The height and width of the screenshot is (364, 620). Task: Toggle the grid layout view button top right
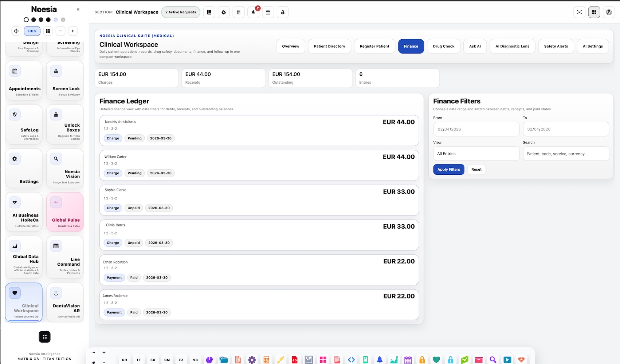pyautogui.click(x=594, y=12)
